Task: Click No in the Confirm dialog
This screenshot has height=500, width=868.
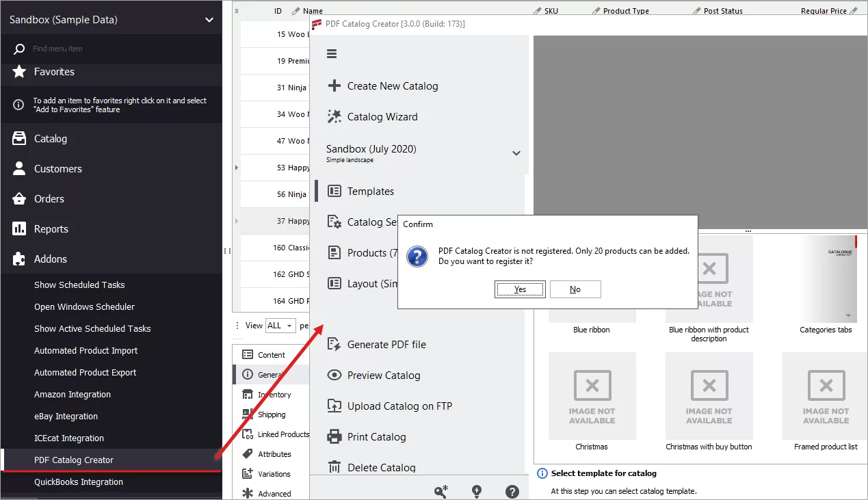Action: pos(575,289)
